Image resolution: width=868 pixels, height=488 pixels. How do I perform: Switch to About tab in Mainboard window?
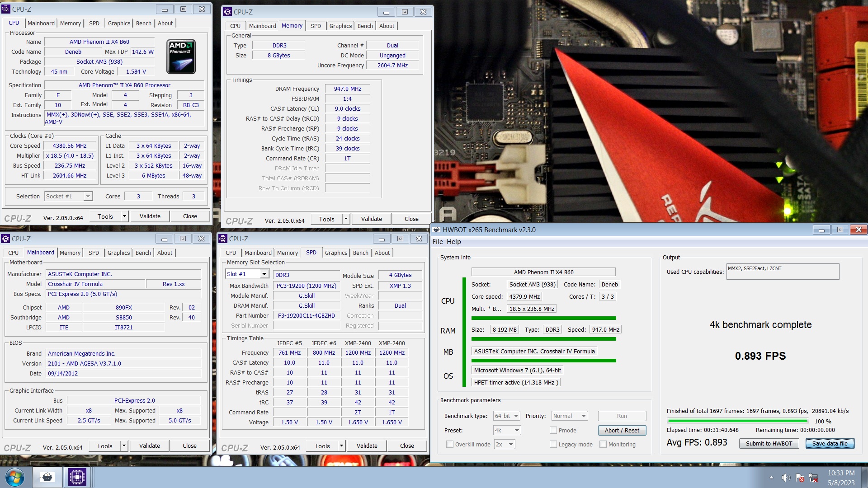[x=165, y=253]
